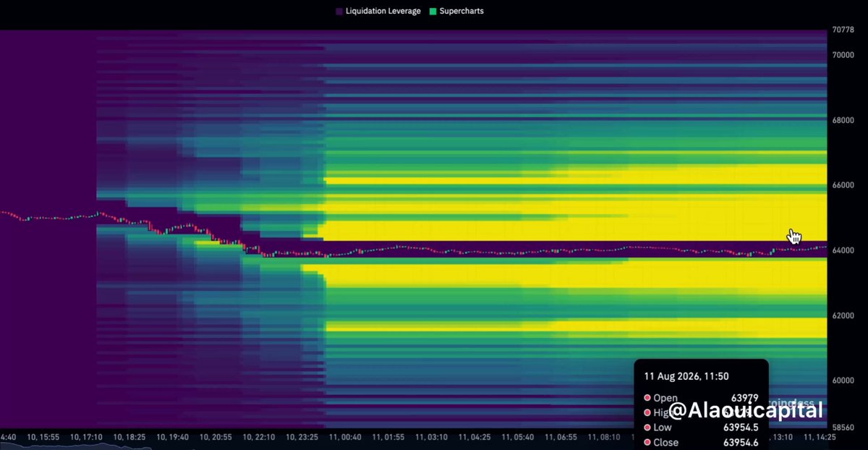Image resolution: width=868 pixels, height=450 pixels.
Task: Click the "11, 01:55" time axis label
Action: point(388,437)
